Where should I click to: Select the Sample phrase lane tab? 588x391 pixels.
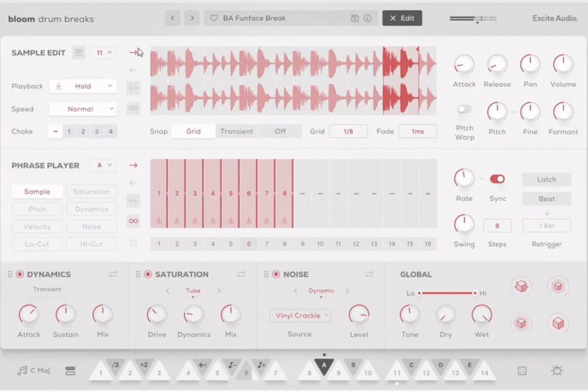(x=37, y=192)
